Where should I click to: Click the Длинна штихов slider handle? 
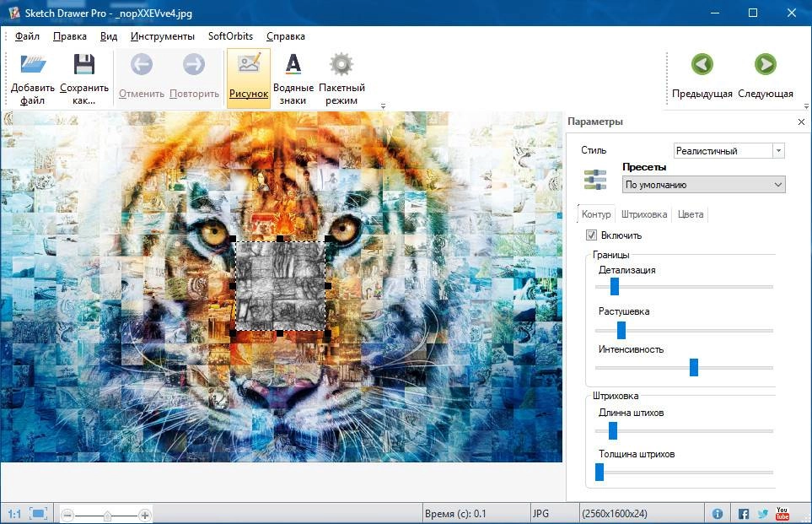tap(613, 430)
